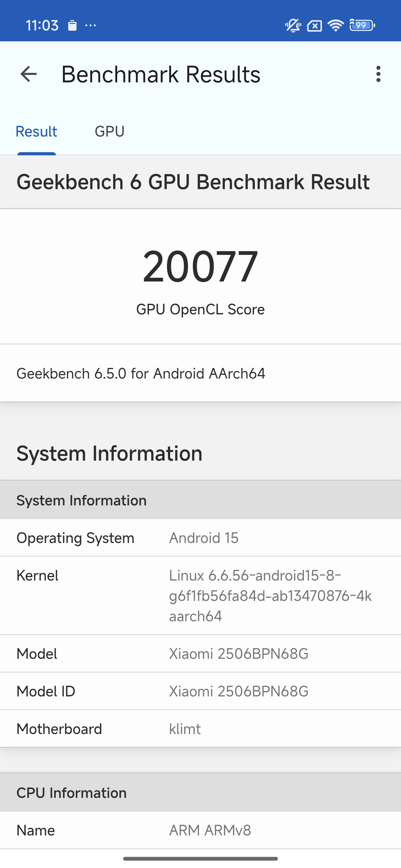Tap the Model ID row
Image resolution: width=401 pixels, height=868 pixels.
[x=200, y=691]
